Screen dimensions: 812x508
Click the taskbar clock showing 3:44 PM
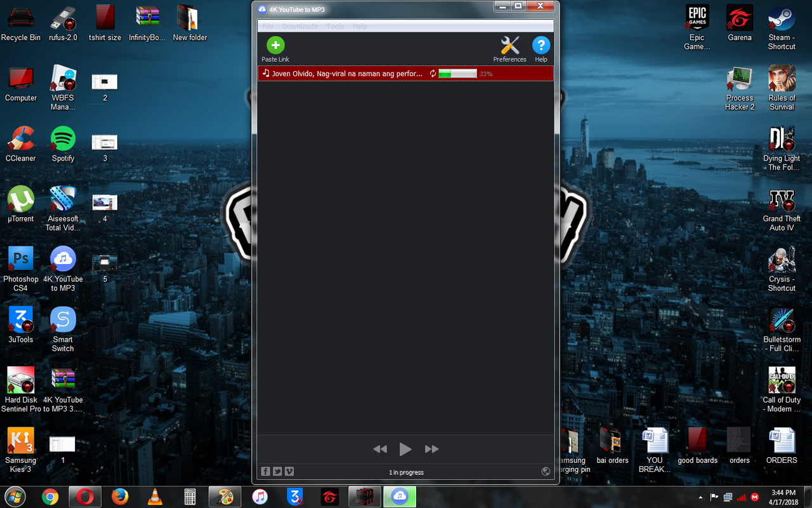point(783,497)
